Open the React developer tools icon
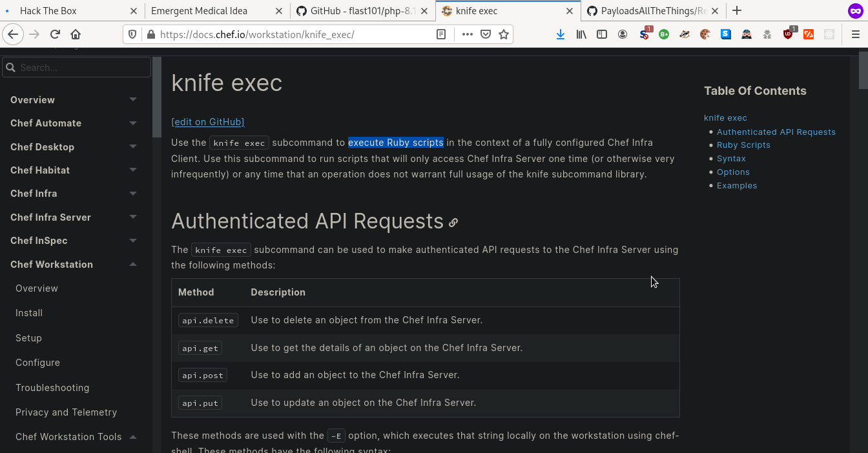 pos(829,34)
